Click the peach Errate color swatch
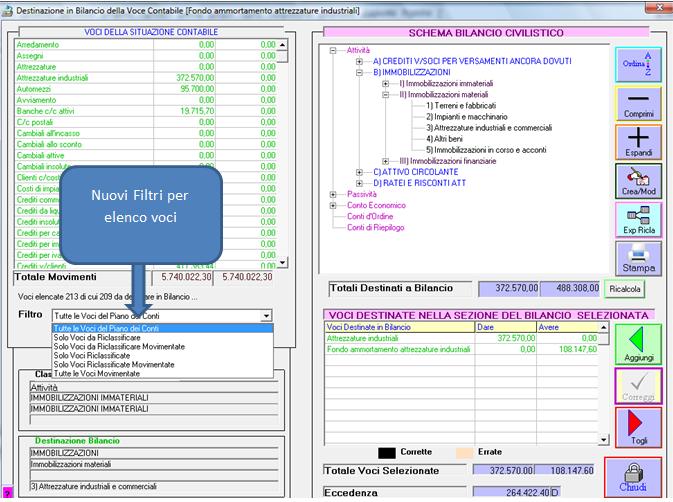Viewport: 673px width, 502px height. 464,453
